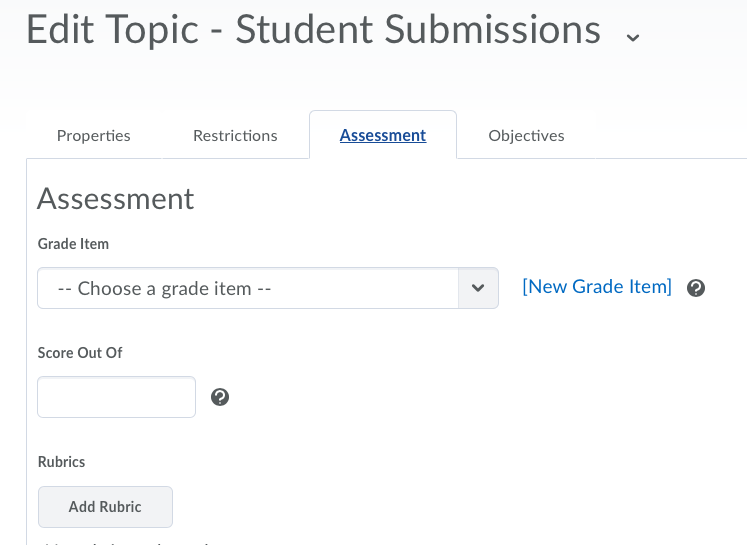This screenshot has width=747, height=545.
Task: Expand the chevron beside the Edit Topic title
Action: pos(632,37)
